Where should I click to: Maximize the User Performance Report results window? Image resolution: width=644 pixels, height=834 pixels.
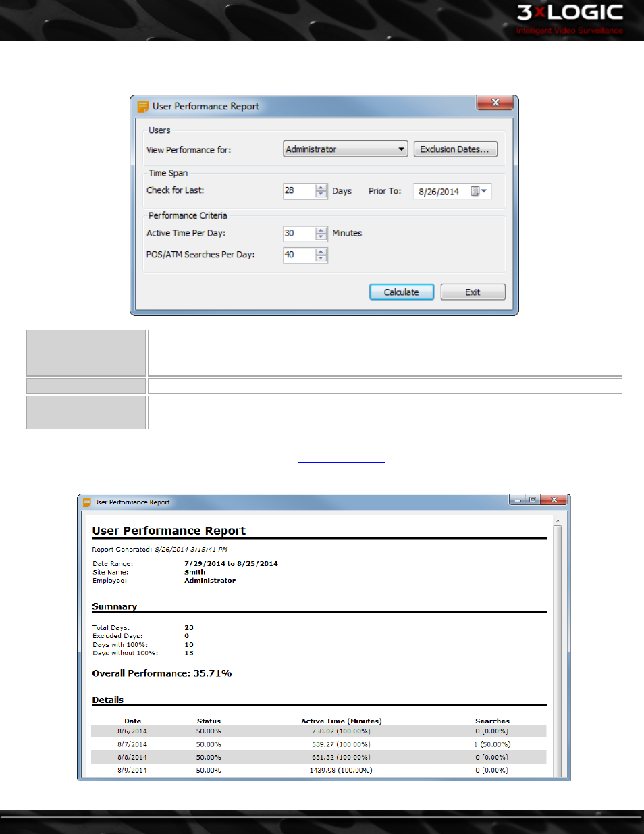click(x=533, y=500)
